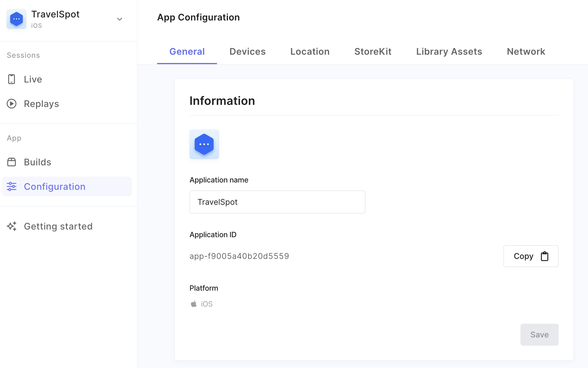Click the application icon thumbnail under Information
This screenshot has width=588, height=368.
(x=204, y=144)
